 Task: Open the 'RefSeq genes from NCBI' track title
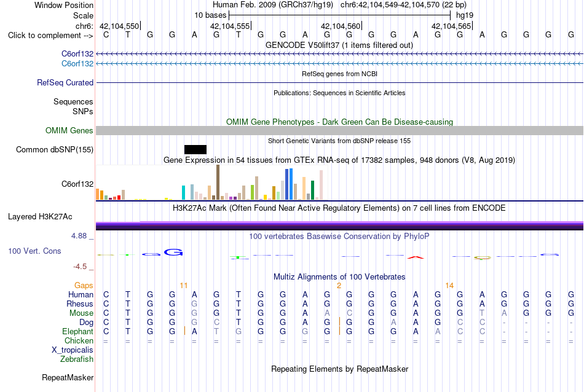(339, 74)
